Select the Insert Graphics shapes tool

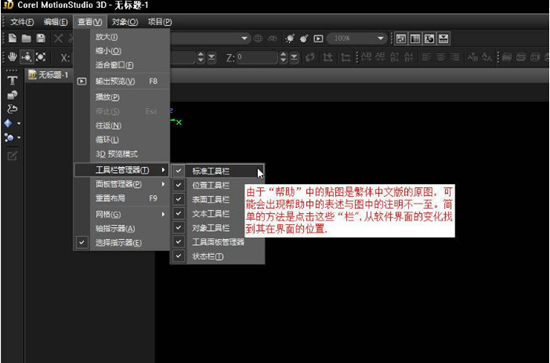pos(12,95)
